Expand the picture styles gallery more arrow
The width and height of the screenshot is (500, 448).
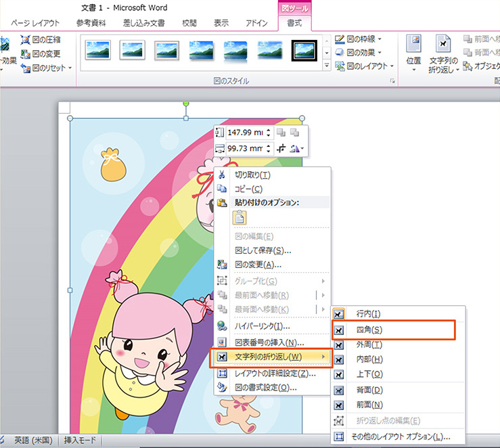[x=327, y=66]
